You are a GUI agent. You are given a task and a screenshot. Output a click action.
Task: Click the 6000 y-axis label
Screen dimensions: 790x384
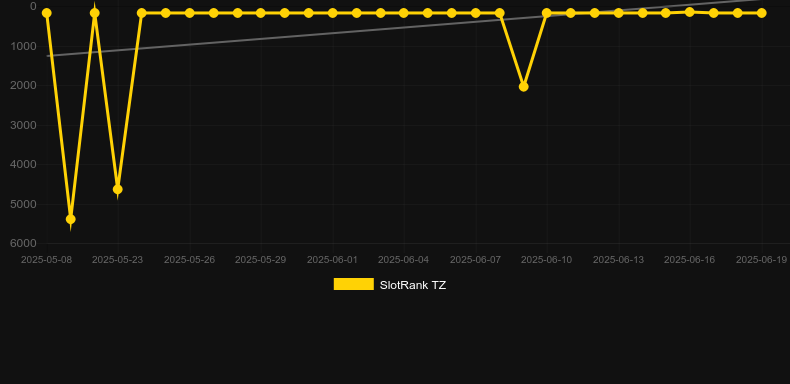point(24,243)
